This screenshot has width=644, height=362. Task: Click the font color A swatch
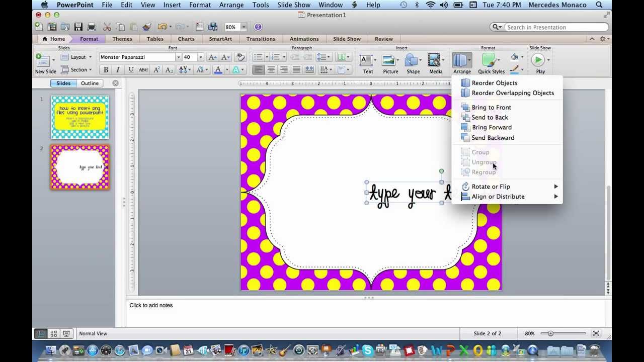pos(217,70)
